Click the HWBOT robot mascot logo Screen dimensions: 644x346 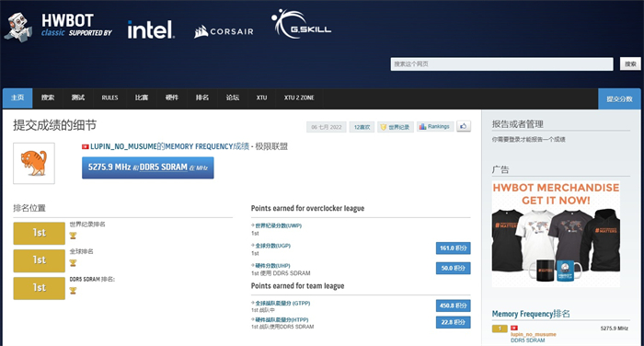(x=18, y=27)
